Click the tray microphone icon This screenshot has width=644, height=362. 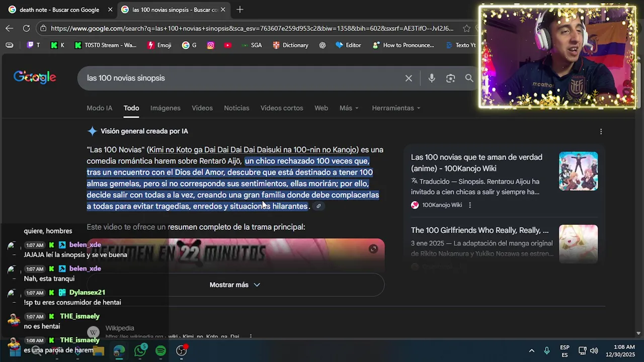click(546, 350)
